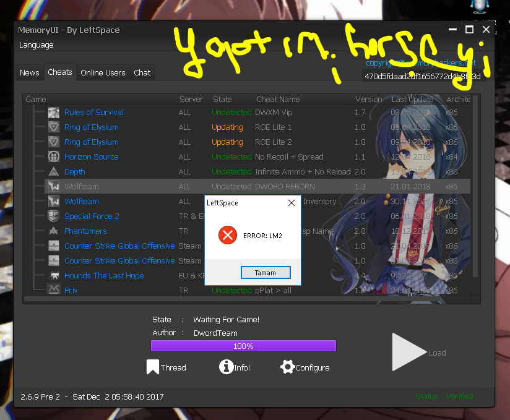Click the No Recoil + Spread cheat name
The width and height of the screenshot is (510, 420).
289,157
